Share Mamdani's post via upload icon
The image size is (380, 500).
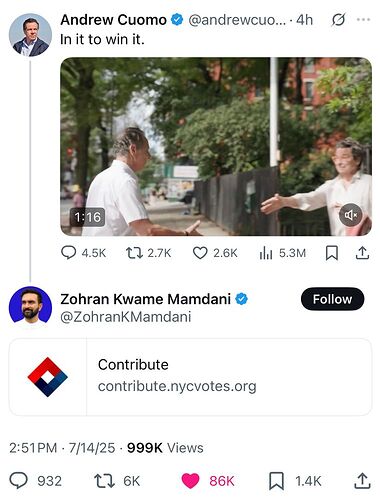362,481
